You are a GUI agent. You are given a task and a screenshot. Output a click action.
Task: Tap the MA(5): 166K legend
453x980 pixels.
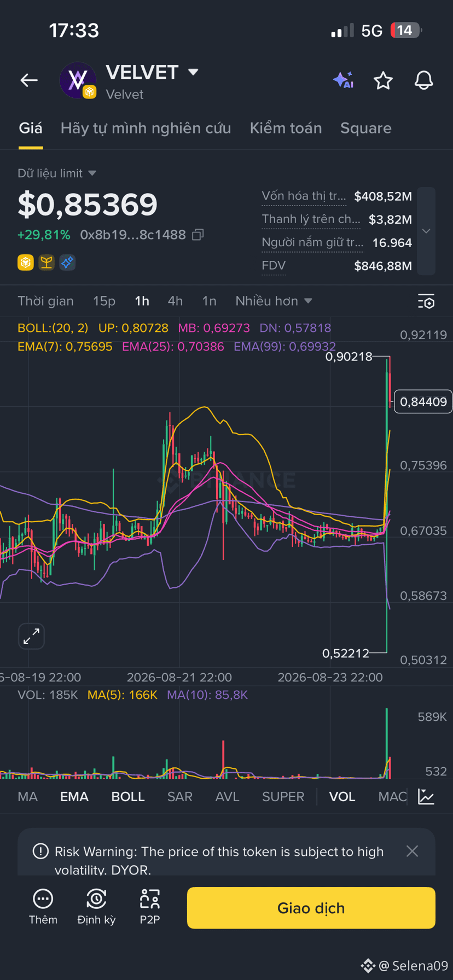tap(123, 695)
